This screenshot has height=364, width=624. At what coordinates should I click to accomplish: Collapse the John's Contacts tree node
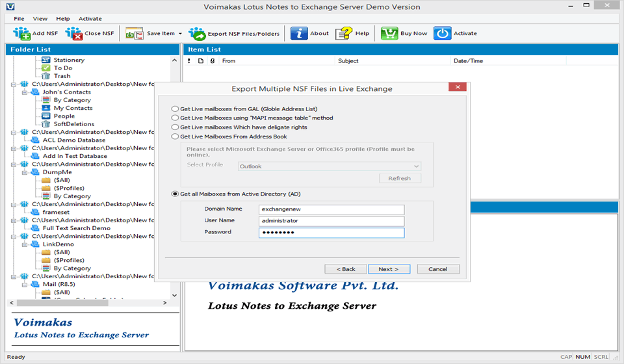click(x=25, y=92)
